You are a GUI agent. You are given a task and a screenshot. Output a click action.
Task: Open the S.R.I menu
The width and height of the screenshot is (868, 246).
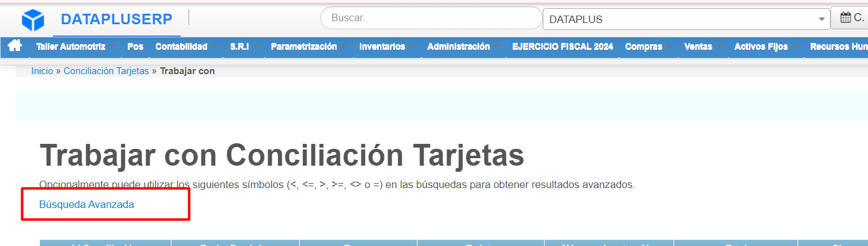[x=244, y=47]
